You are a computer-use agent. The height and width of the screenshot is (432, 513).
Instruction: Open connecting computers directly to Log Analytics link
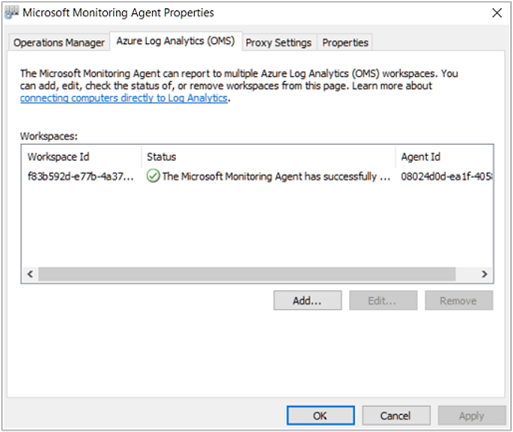(124, 98)
